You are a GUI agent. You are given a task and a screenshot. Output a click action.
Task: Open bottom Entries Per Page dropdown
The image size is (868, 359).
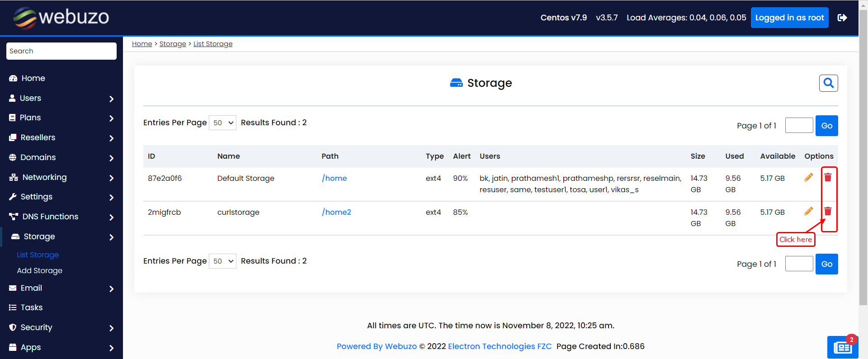click(222, 261)
